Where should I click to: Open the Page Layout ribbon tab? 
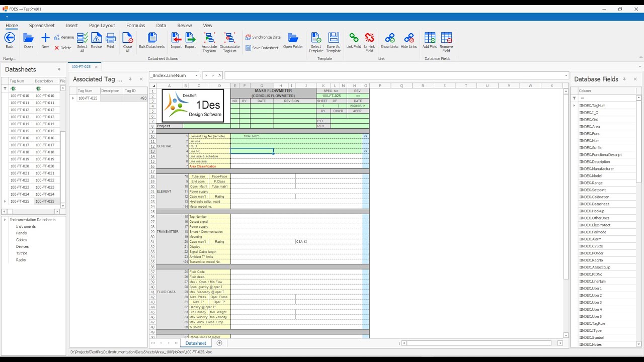pos(102,26)
